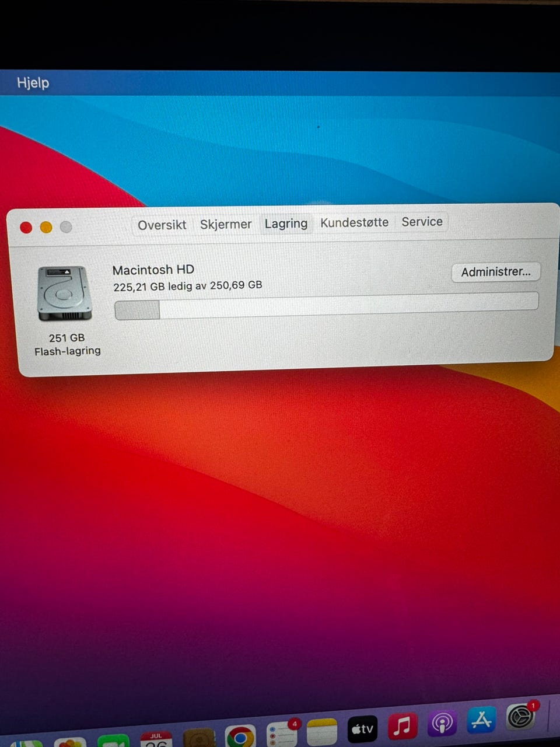The width and height of the screenshot is (560, 747).
Task: Click the Macintosh HD volume name
Action: 153,270
